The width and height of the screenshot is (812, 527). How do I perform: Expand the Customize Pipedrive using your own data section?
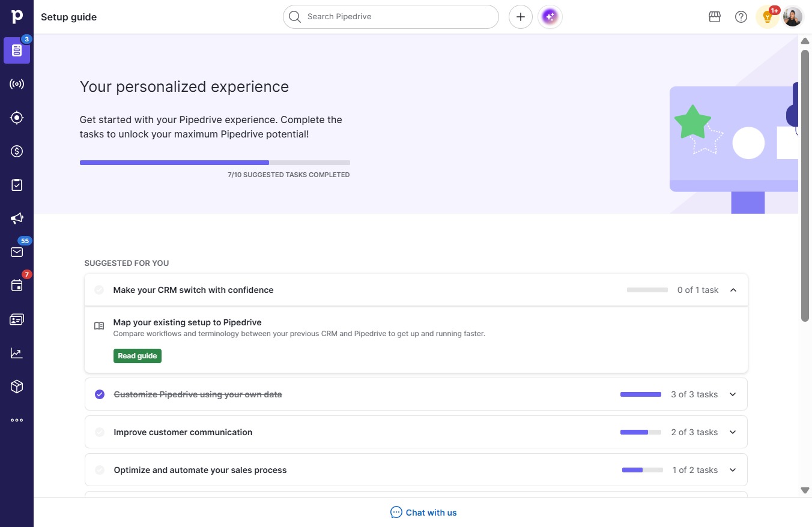[x=733, y=394]
